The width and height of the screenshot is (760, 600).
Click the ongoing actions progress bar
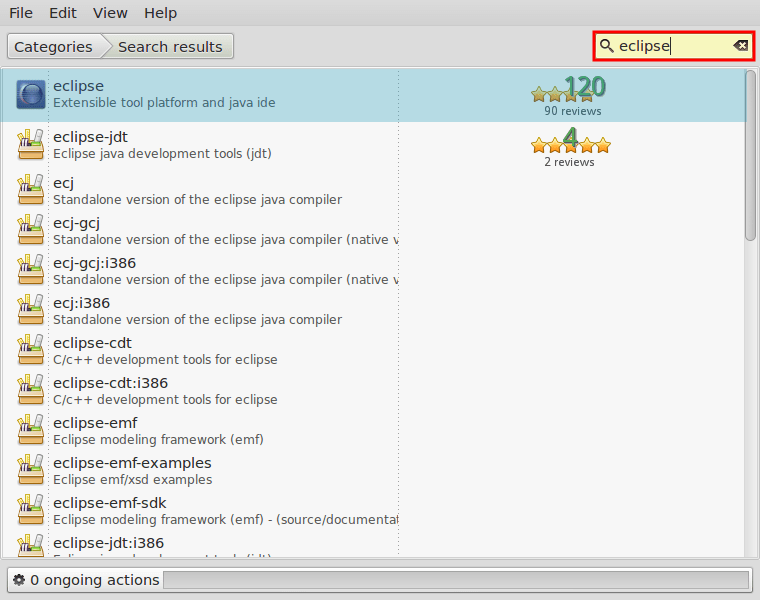click(456, 580)
